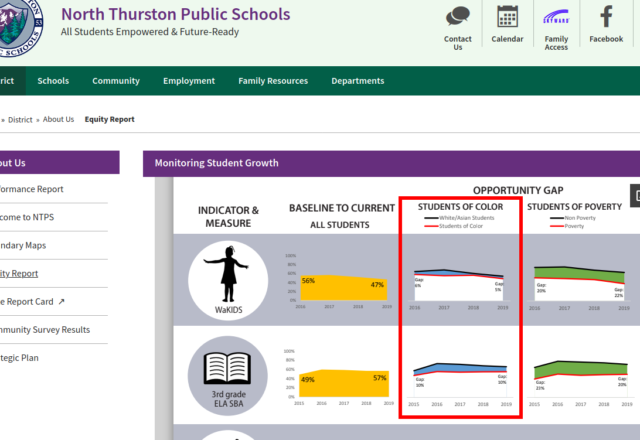Screen dimensions: 640x440
Task: Click the North Thurston Public Schools title
Action: 175,15
